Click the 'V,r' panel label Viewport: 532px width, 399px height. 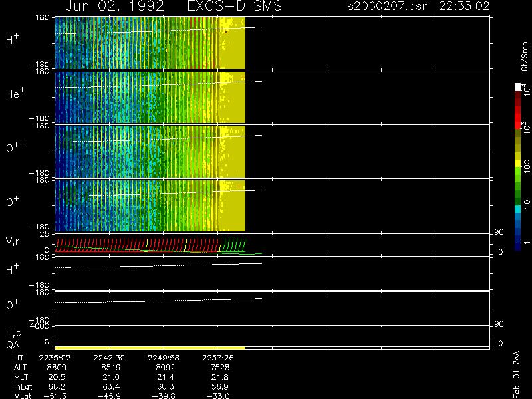pyautogui.click(x=13, y=241)
